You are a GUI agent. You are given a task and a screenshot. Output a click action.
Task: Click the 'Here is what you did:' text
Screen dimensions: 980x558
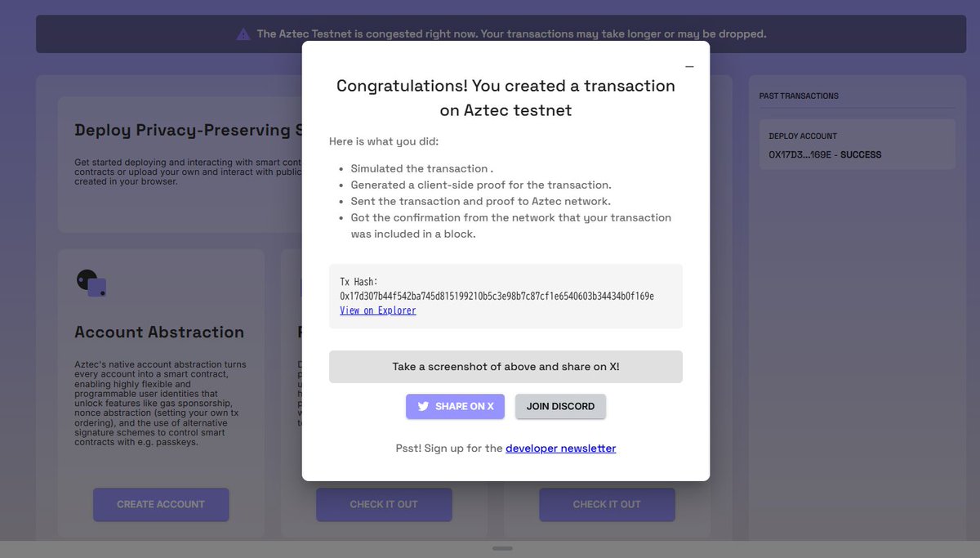(384, 141)
